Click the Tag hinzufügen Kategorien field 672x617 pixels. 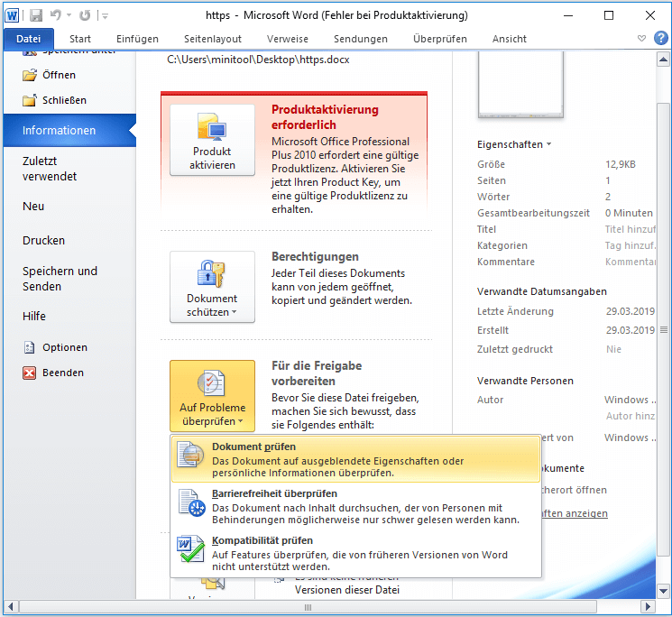[x=630, y=245]
